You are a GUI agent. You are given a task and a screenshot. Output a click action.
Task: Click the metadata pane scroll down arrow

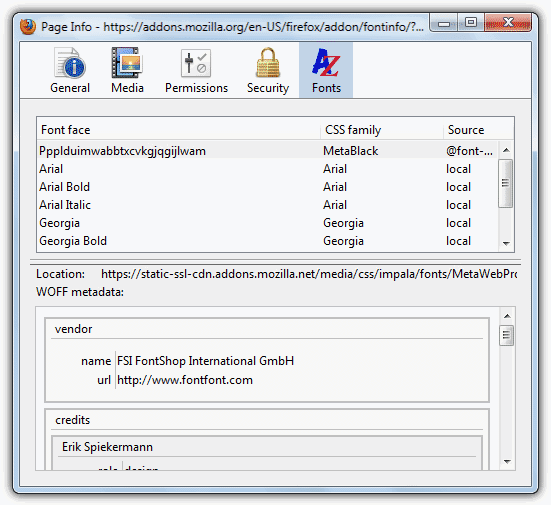[507, 461]
